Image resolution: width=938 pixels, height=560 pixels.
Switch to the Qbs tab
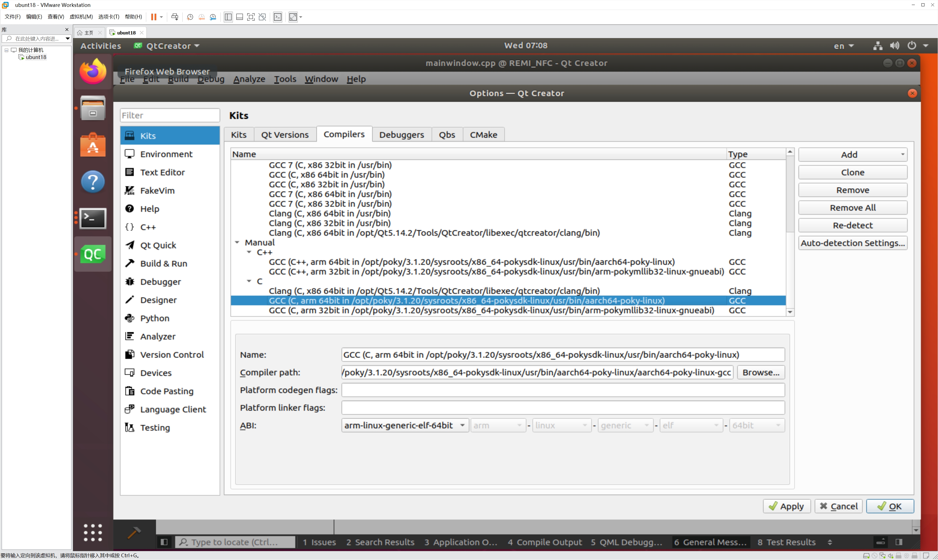pyautogui.click(x=447, y=135)
